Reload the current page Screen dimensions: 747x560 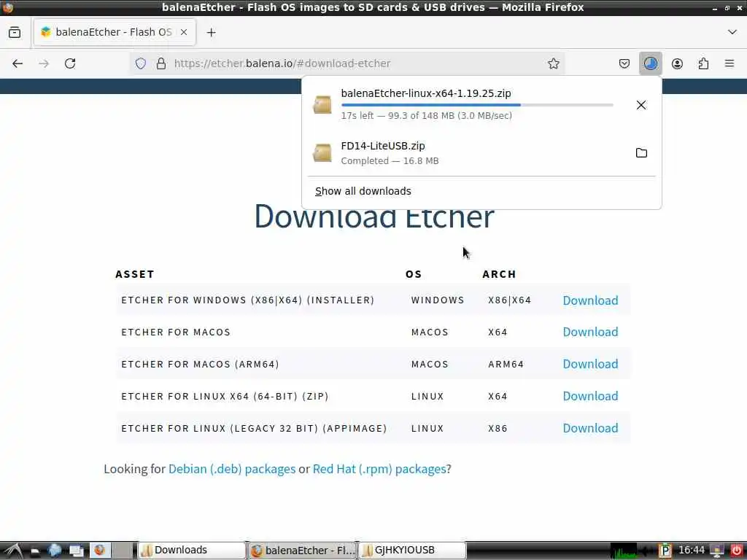click(x=70, y=63)
